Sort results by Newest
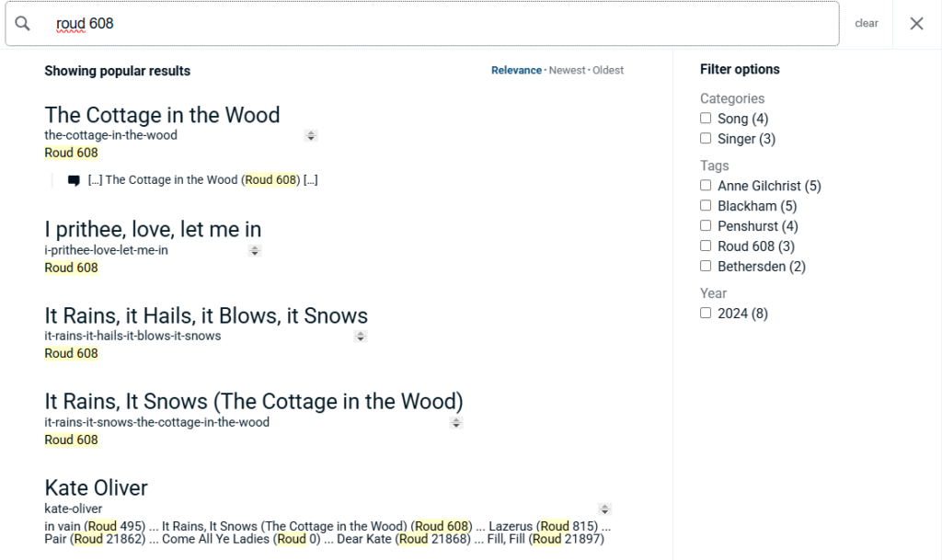 coord(567,70)
